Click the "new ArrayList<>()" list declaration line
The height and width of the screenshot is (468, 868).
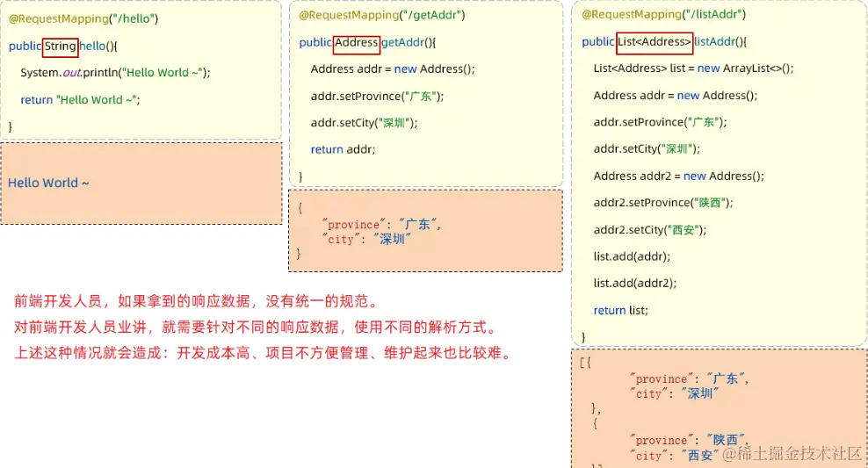point(694,68)
